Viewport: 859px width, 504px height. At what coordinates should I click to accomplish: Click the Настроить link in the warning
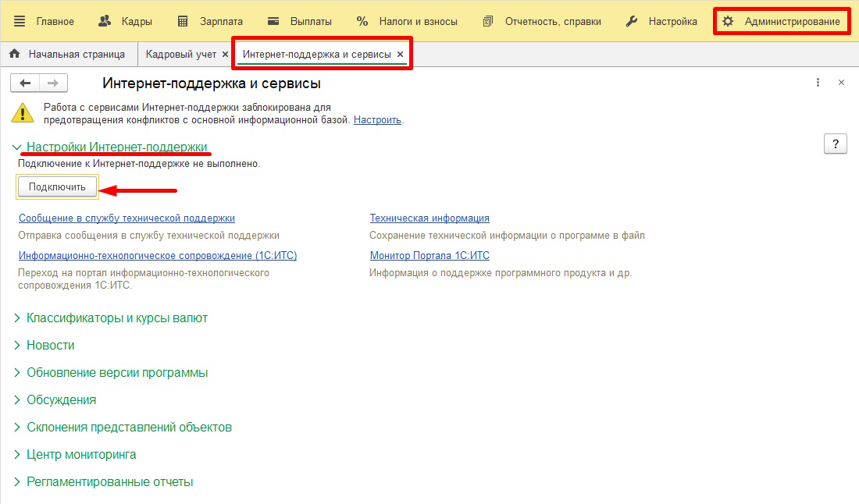click(x=377, y=120)
